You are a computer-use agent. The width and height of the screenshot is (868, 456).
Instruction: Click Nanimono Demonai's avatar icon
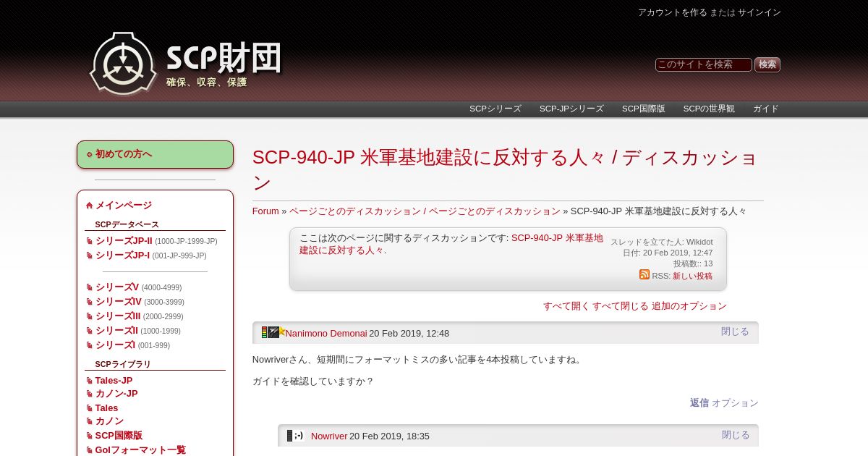(273, 332)
